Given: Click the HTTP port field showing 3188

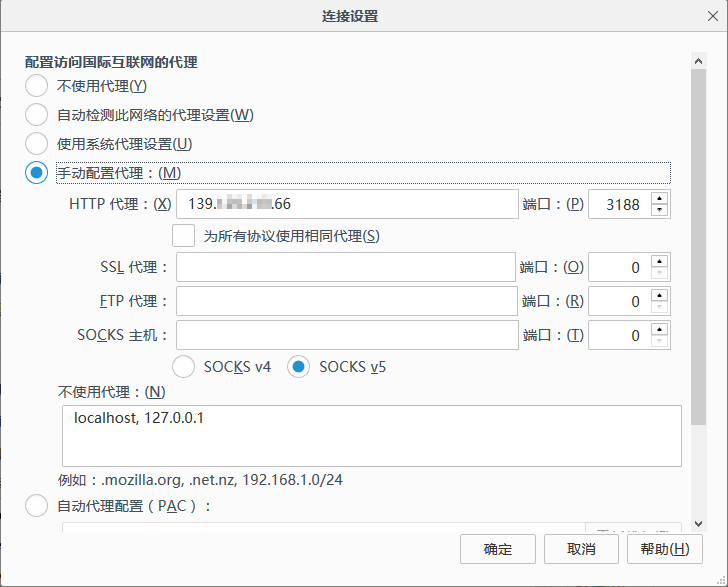Looking at the screenshot, I should tap(619, 204).
